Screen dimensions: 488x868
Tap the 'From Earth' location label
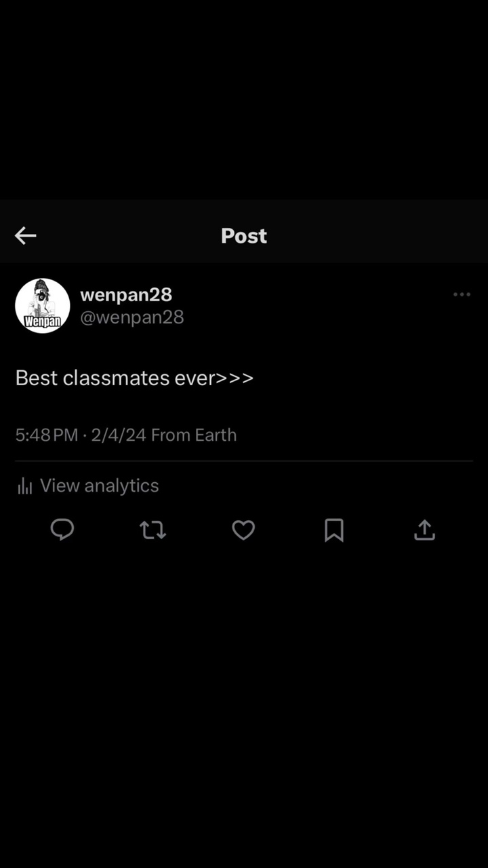click(x=194, y=435)
